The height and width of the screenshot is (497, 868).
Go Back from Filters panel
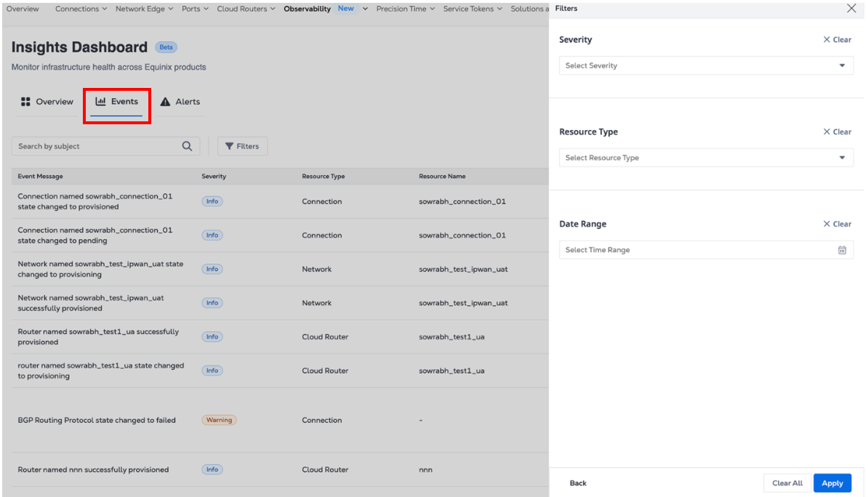[x=578, y=483]
